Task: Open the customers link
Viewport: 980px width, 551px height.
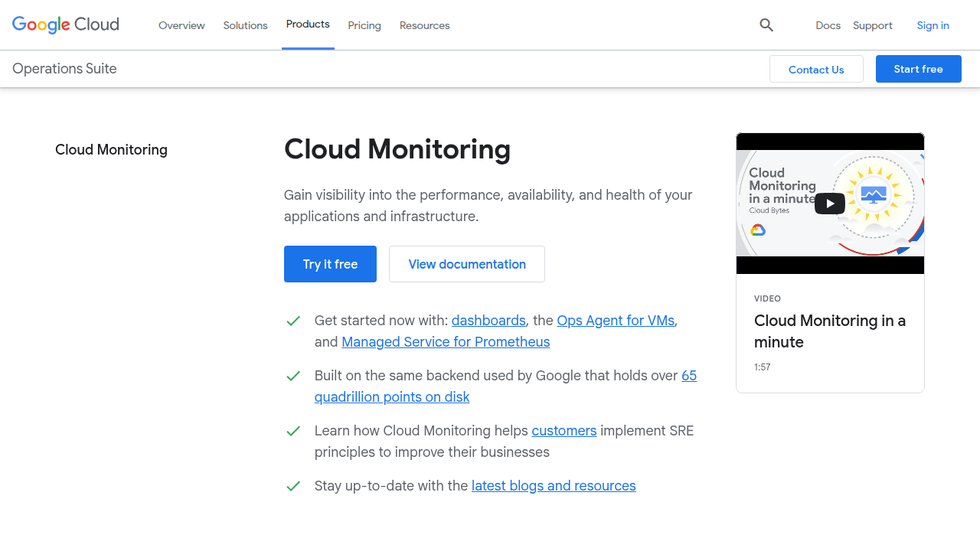Action: [564, 431]
